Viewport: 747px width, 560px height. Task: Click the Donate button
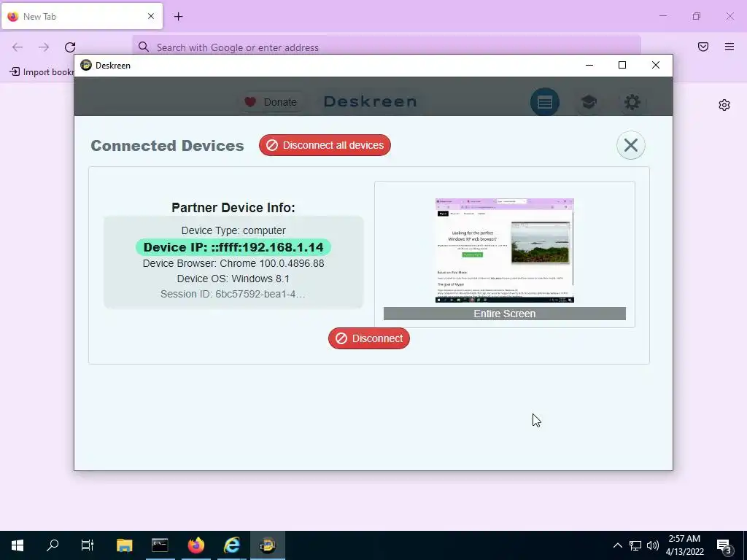pos(271,102)
